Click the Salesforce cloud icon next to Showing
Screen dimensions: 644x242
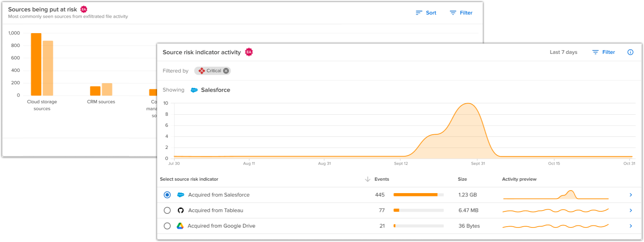pos(194,90)
